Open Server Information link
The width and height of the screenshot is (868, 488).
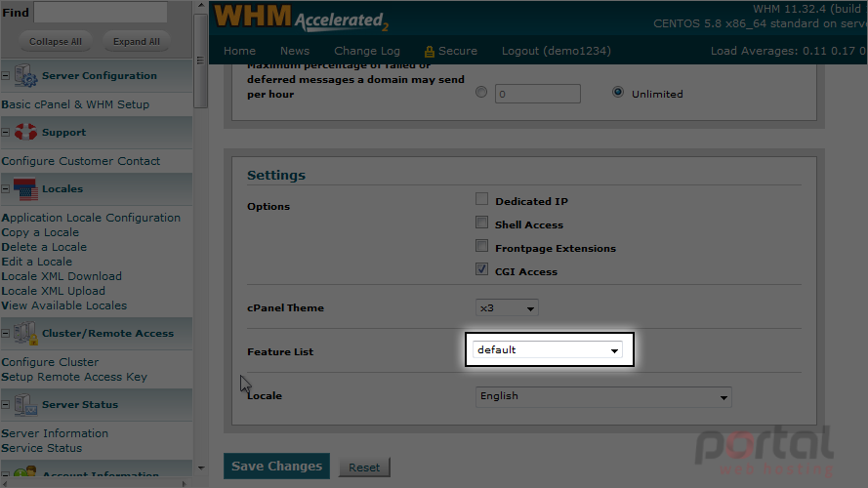[x=55, y=433]
